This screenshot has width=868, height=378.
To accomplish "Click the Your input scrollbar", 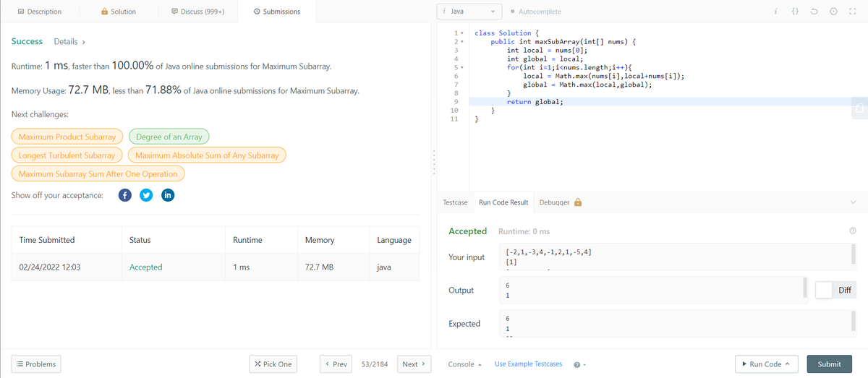I will point(854,254).
